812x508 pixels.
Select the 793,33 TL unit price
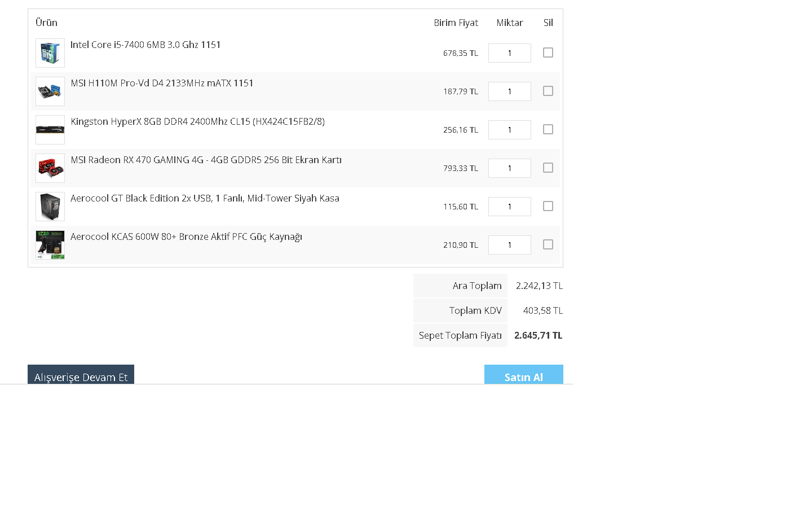pyautogui.click(x=460, y=168)
